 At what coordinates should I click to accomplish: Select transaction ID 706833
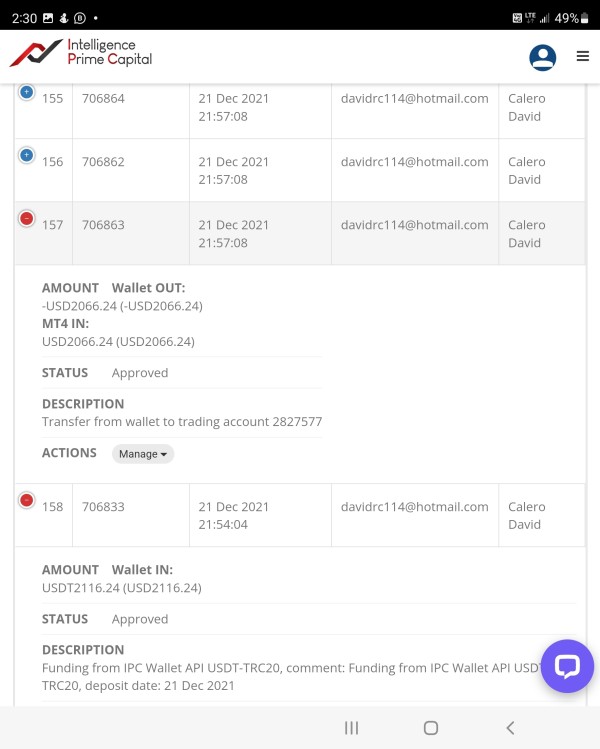(103, 507)
